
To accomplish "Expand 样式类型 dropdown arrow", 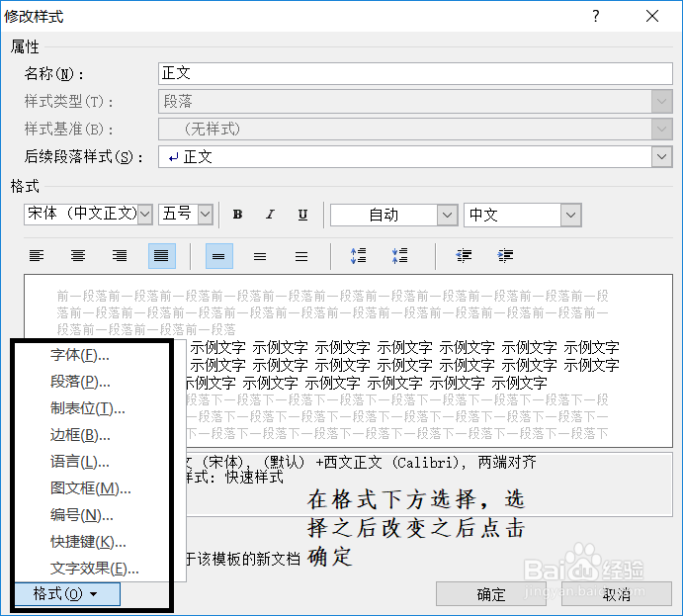I will (661, 102).
